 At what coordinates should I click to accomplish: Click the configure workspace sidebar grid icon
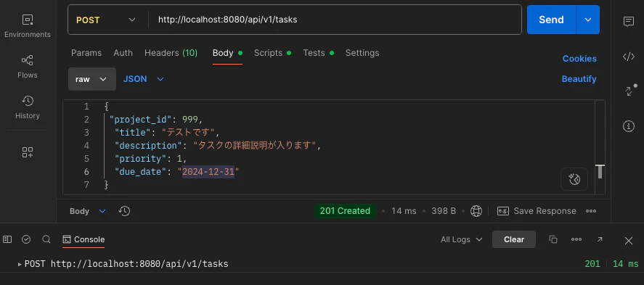[x=28, y=152]
